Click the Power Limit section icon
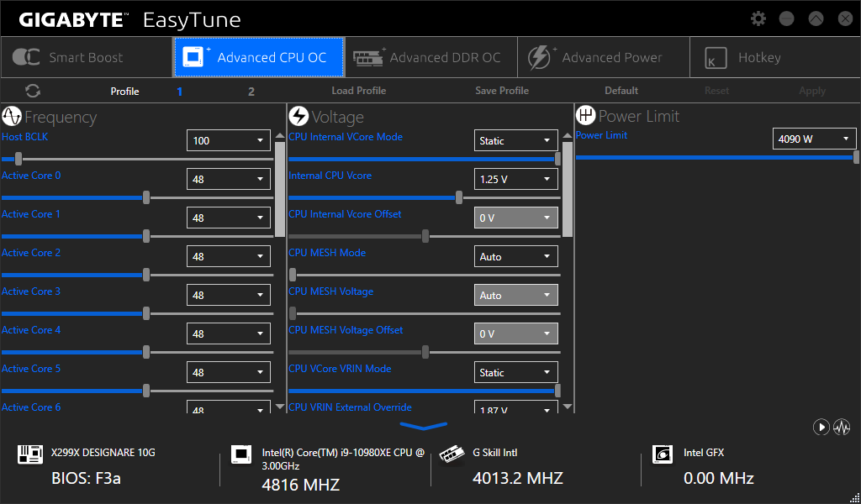861x504 pixels. 586,116
